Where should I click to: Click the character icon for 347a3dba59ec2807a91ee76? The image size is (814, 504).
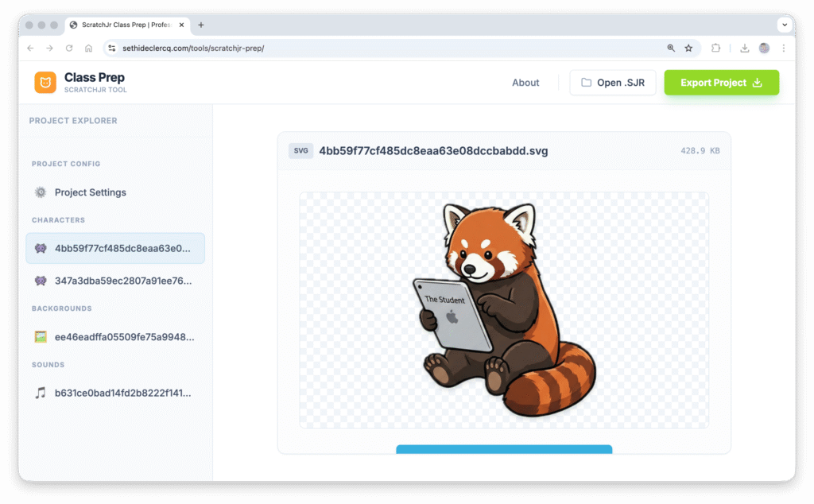[41, 281]
